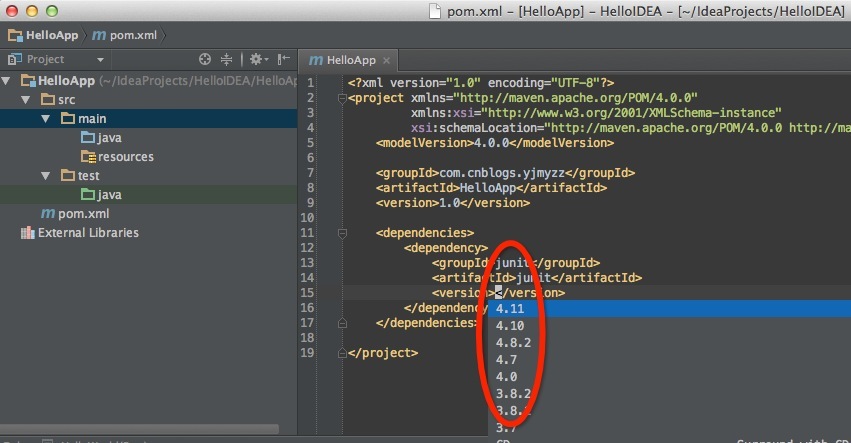Screen dimensions: 851x443
Task: Click the version 1.0 line
Action: (453, 202)
